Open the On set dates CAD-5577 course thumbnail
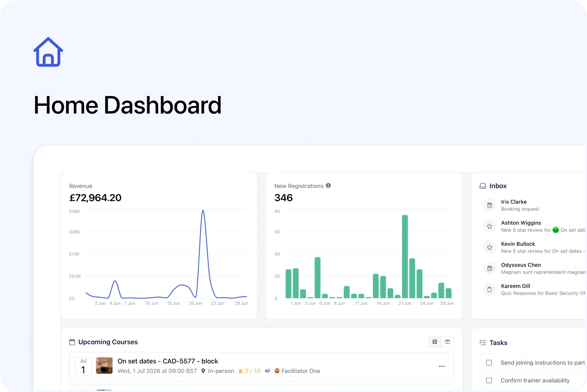Image resolution: width=587 pixels, height=392 pixels. click(x=104, y=366)
